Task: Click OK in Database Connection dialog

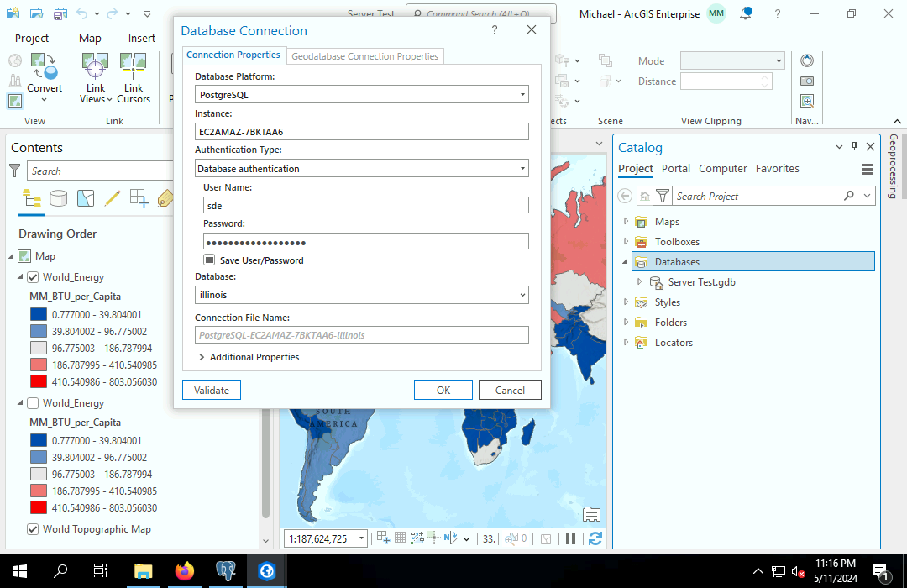Action: pyautogui.click(x=443, y=390)
